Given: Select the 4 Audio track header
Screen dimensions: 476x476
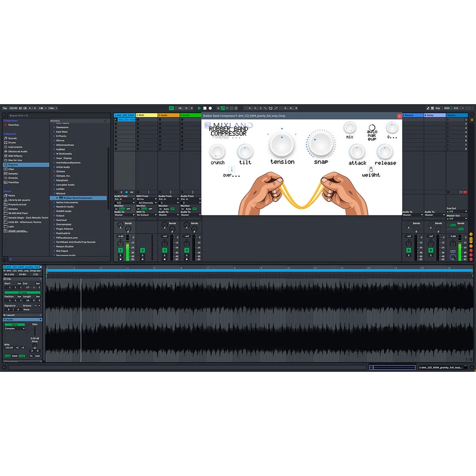Looking at the screenshot, I should coord(191,115).
